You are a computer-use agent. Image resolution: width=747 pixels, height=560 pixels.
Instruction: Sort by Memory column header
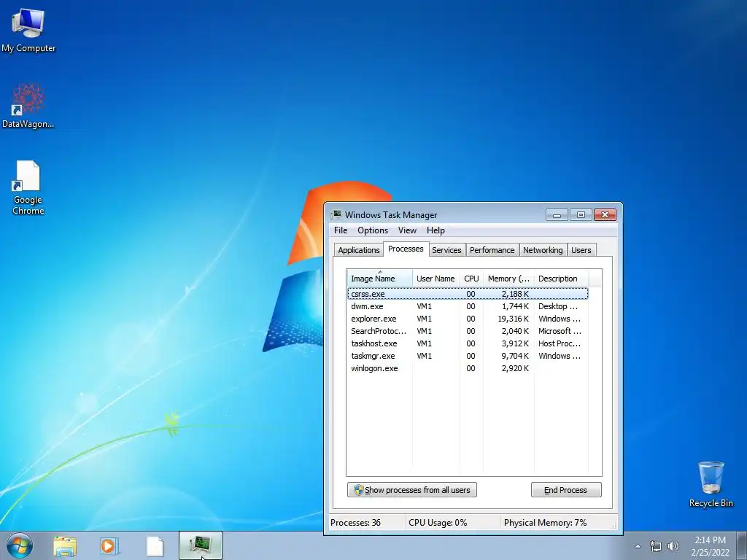(508, 279)
